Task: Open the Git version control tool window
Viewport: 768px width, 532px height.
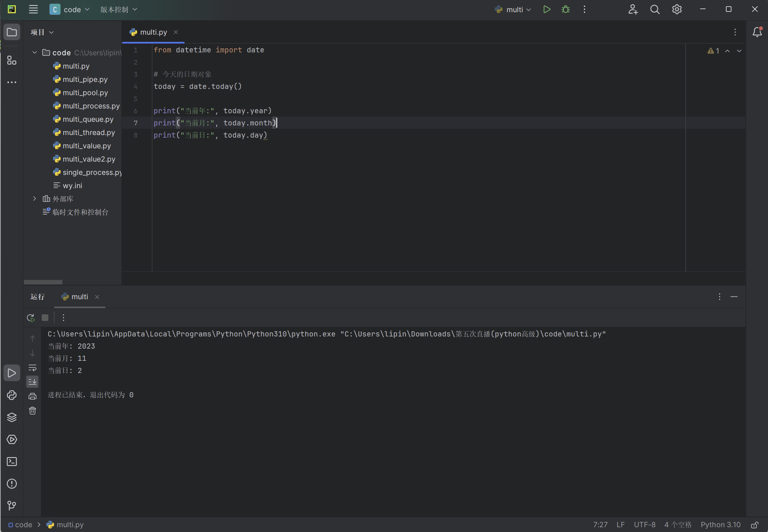Action: pyautogui.click(x=12, y=505)
